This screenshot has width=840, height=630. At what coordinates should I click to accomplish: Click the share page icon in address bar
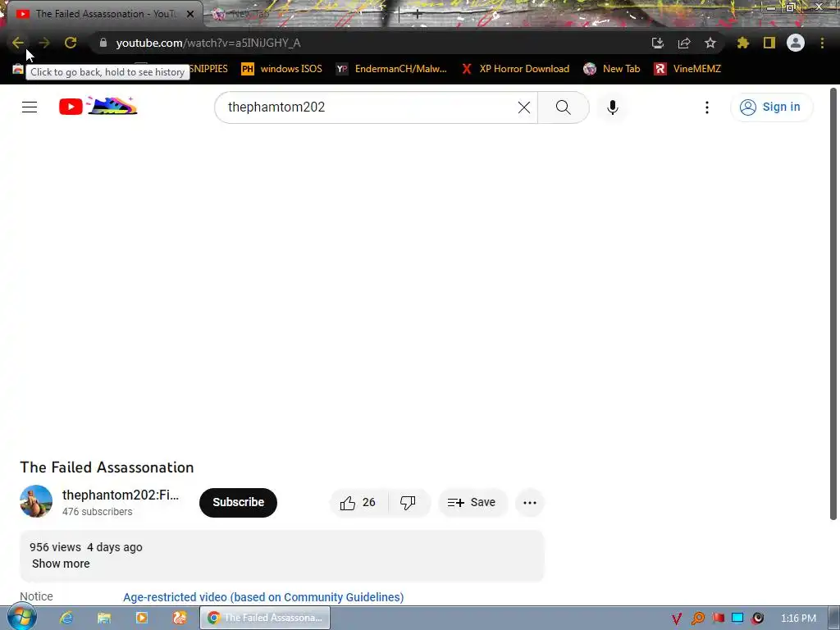coord(684,43)
